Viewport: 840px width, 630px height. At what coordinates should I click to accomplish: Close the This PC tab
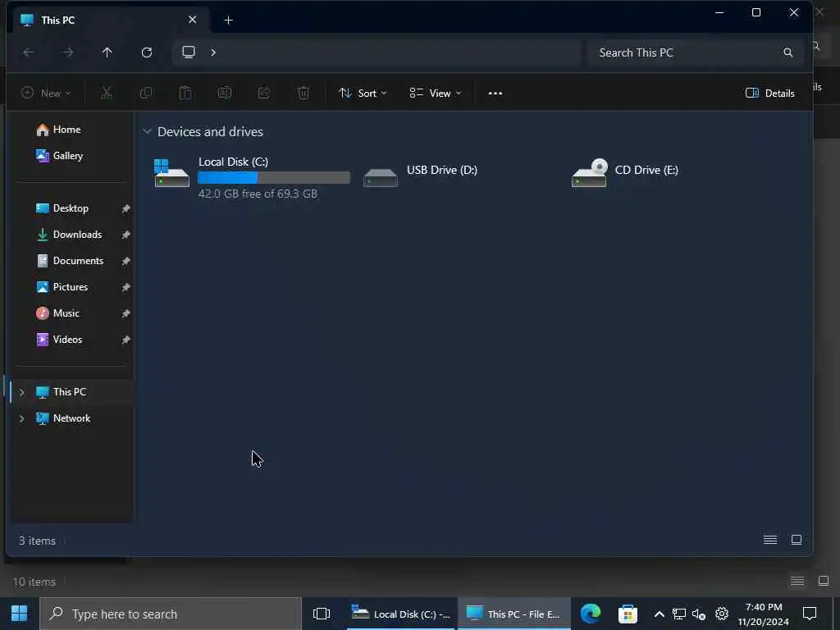point(192,20)
